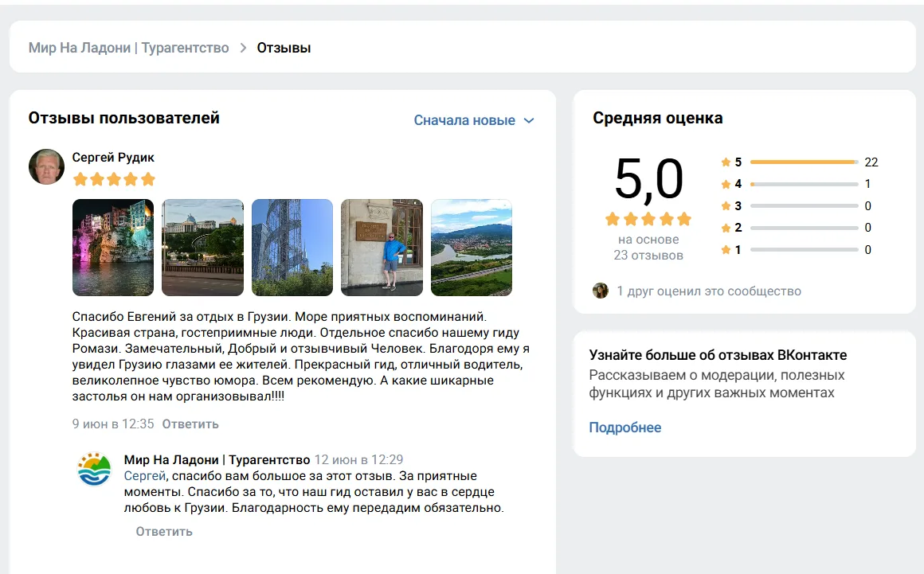Click the star icon beside rating row 5
The height and width of the screenshot is (574, 924).
click(726, 162)
